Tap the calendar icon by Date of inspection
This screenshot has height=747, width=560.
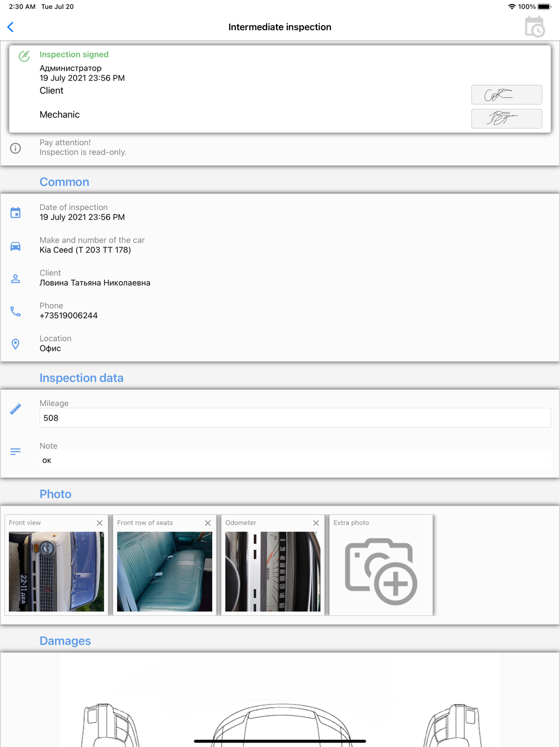click(16, 213)
